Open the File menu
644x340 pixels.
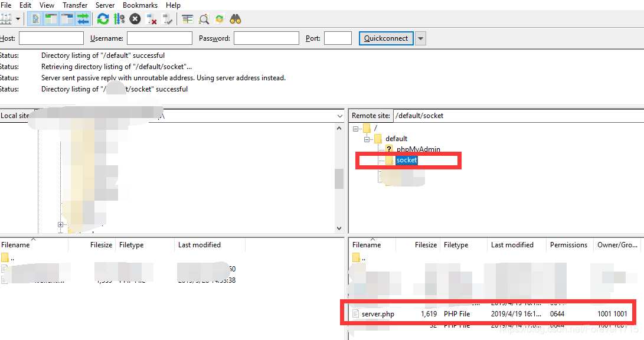pos(6,5)
